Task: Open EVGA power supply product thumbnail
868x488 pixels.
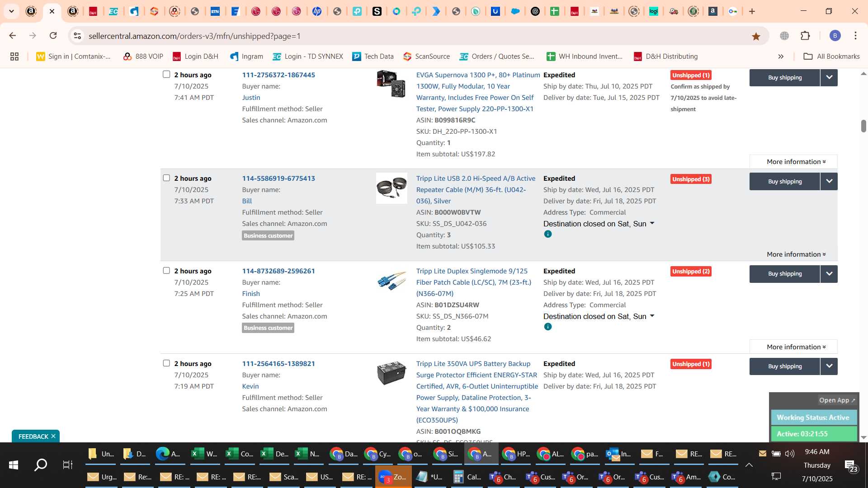Action: point(392,84)
